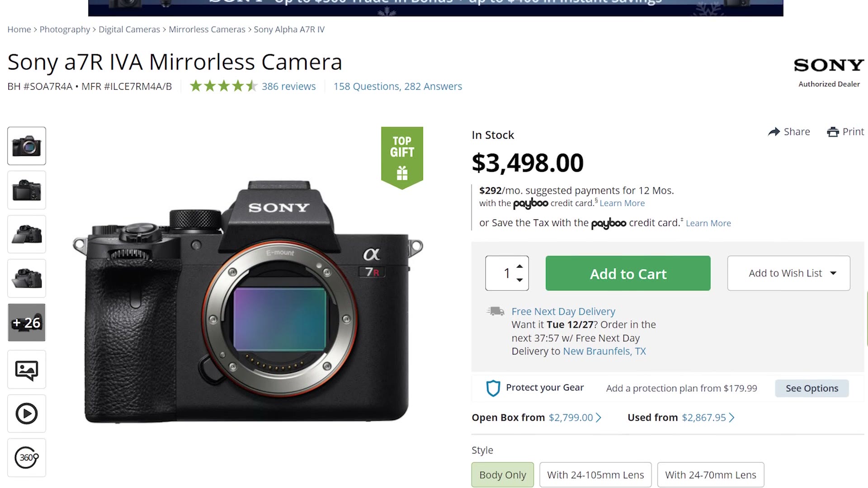
Task: Open the customer images gallery icon
Action: [27, 370]
